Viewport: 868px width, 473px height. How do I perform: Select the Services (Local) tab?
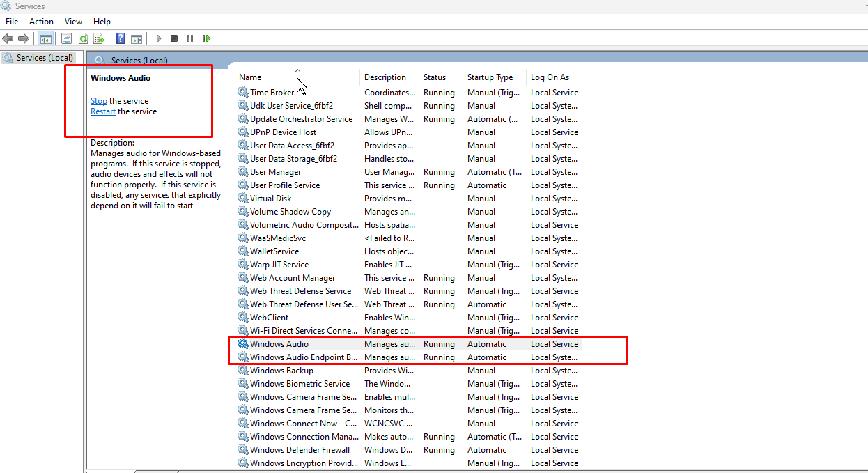38,57
